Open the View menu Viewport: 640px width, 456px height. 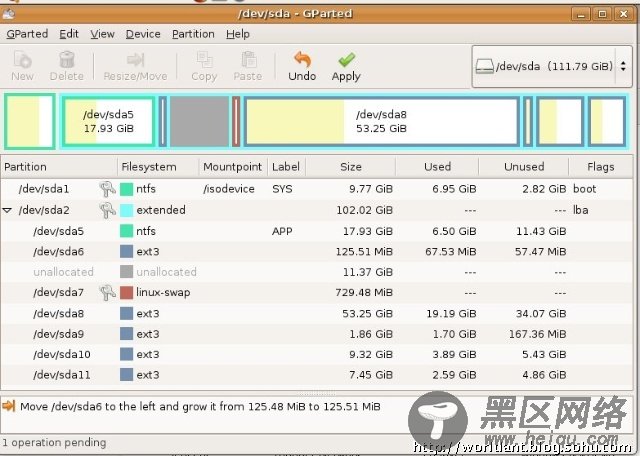pos(102,34)
